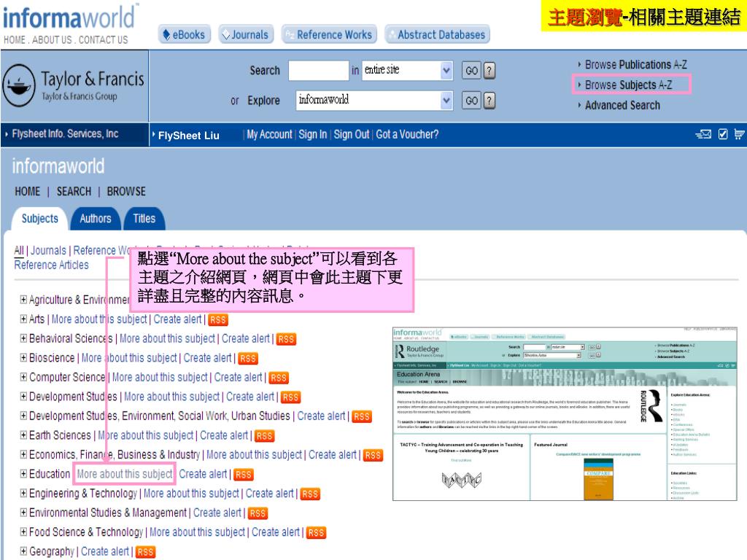Viewport: 747px width, 560px height.
Task: Click Sign Out in the blue bar
Action: [x=351, y=135]
